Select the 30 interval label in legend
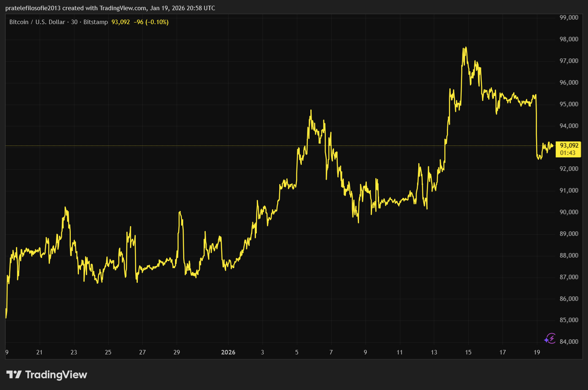588x390 pixels. click(74, 22)
